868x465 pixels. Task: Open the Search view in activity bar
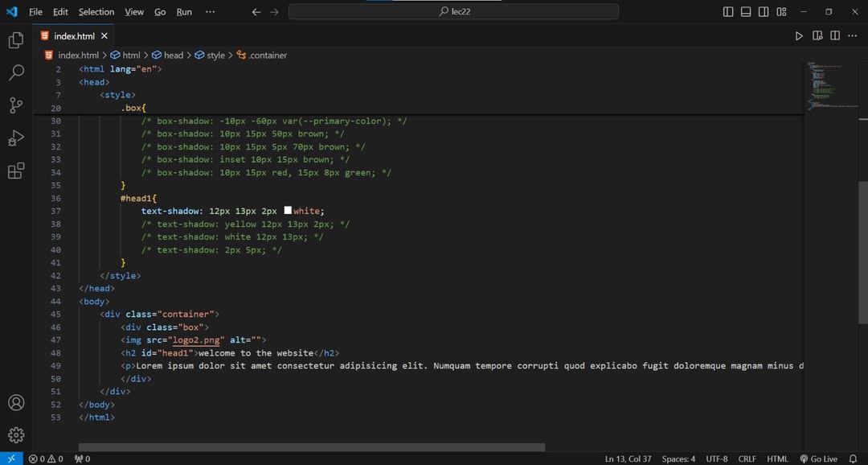(x=16, y=72)
